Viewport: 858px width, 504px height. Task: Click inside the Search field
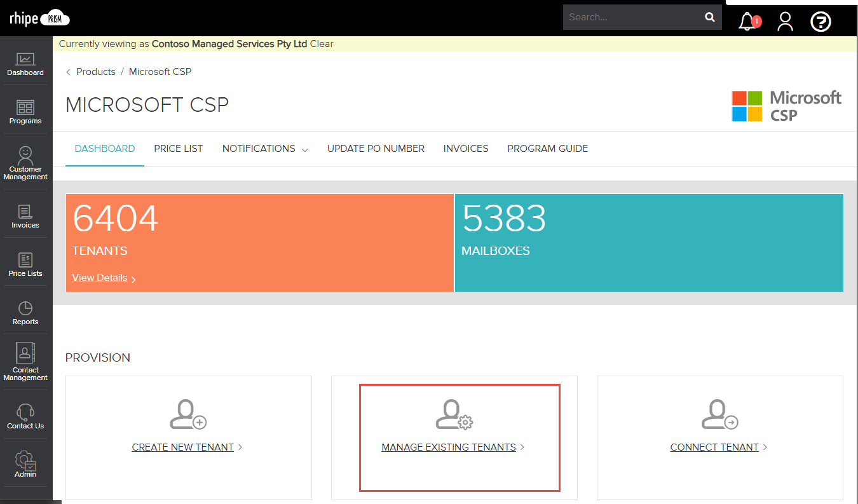point(629,17)
